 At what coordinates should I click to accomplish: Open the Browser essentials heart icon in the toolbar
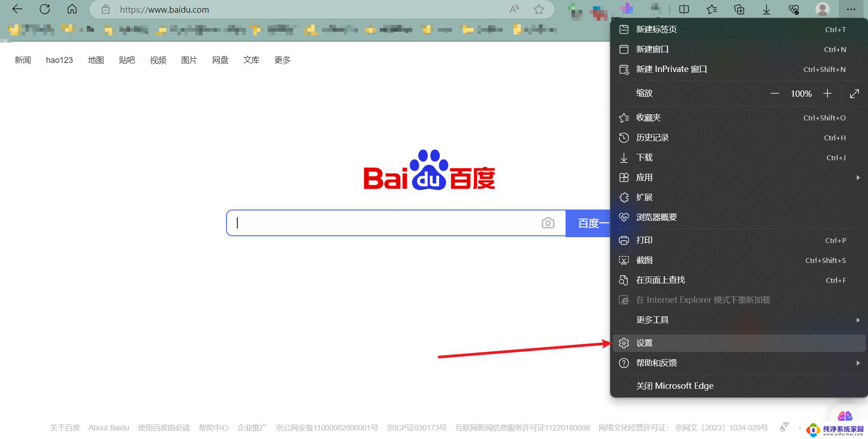794,9
